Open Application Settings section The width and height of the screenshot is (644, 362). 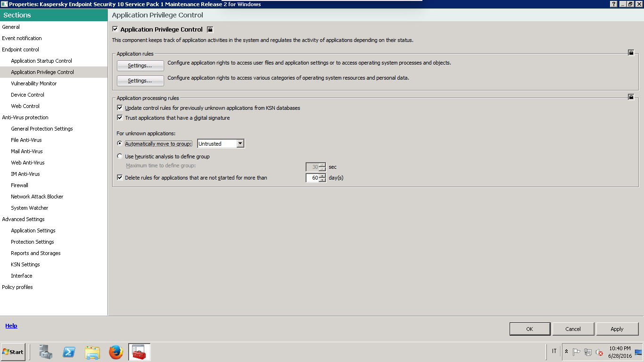[33, 230]
